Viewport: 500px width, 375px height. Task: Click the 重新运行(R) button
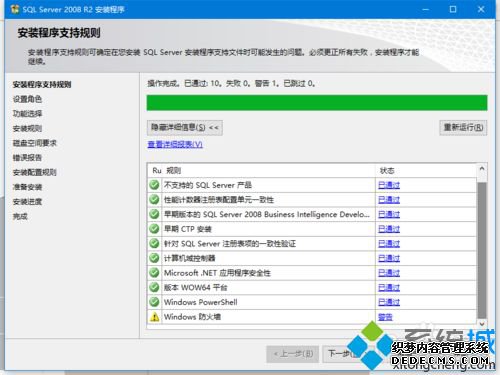tap(463, 127)
